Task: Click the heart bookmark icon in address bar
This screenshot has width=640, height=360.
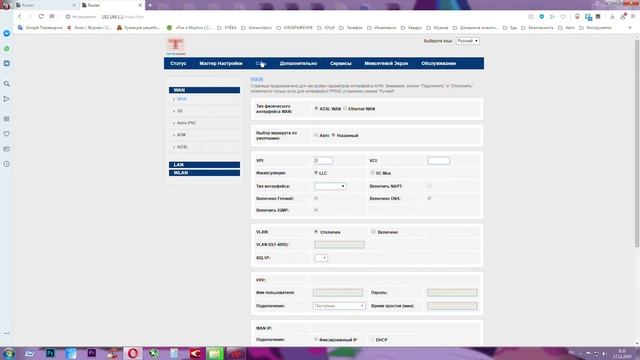Action: pyautogui.click(x=563, y=16)
